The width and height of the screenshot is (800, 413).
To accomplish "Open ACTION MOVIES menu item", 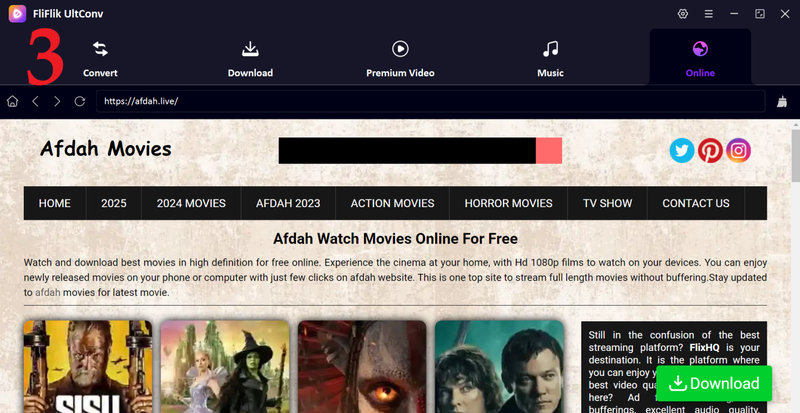I will tap(392, 203).
